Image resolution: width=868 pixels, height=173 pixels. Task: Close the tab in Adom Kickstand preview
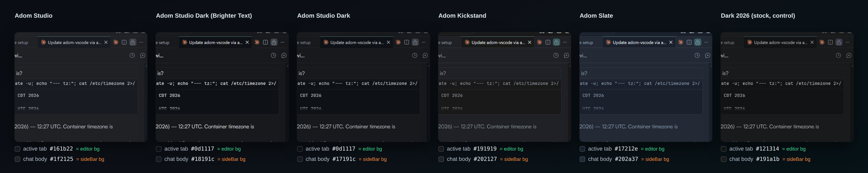(529, 42)
